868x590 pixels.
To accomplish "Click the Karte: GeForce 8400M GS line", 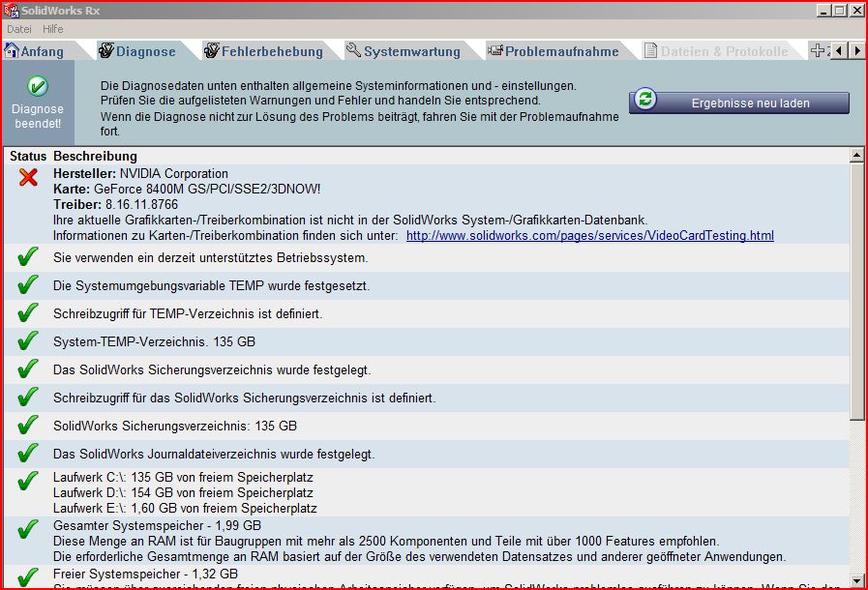I will 187,190.
